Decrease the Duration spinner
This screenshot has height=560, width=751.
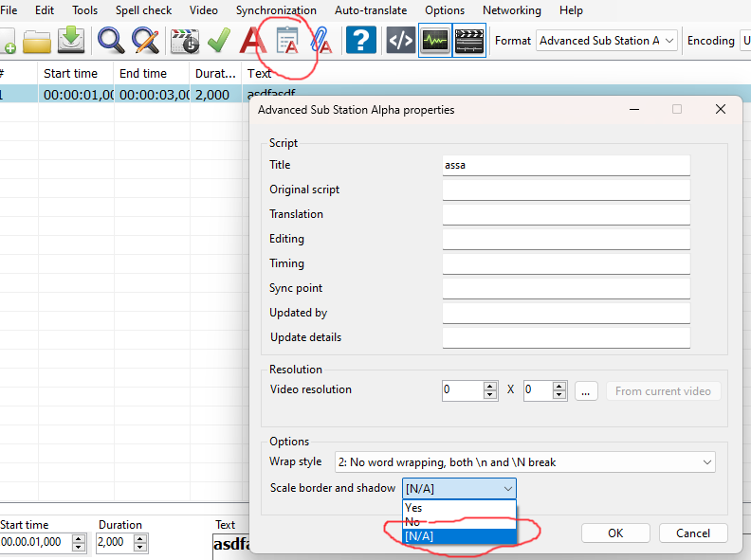point(139,547)
